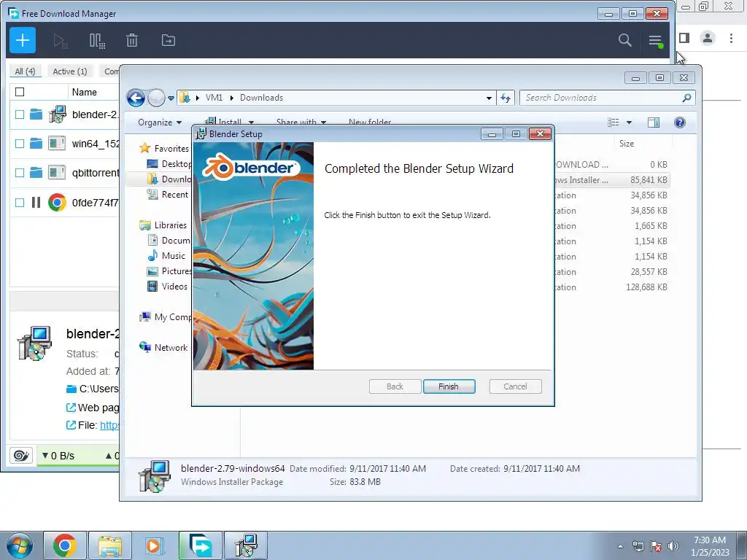747x560 pixels.
Task: Toggle snail mode speed limiter in FDM
Action: click(21, 456)
